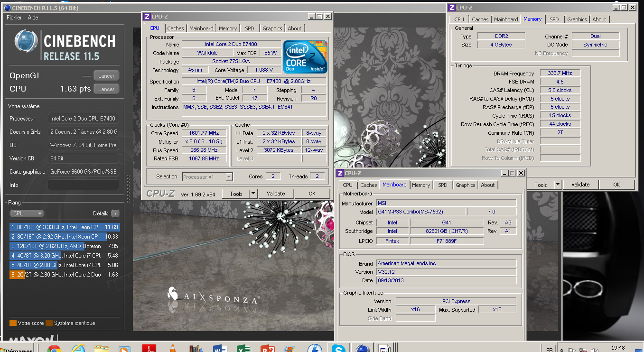Open the file explorer folder taskbar icon
The height and width of the screenshot is (352, 644).
point(102,349)
